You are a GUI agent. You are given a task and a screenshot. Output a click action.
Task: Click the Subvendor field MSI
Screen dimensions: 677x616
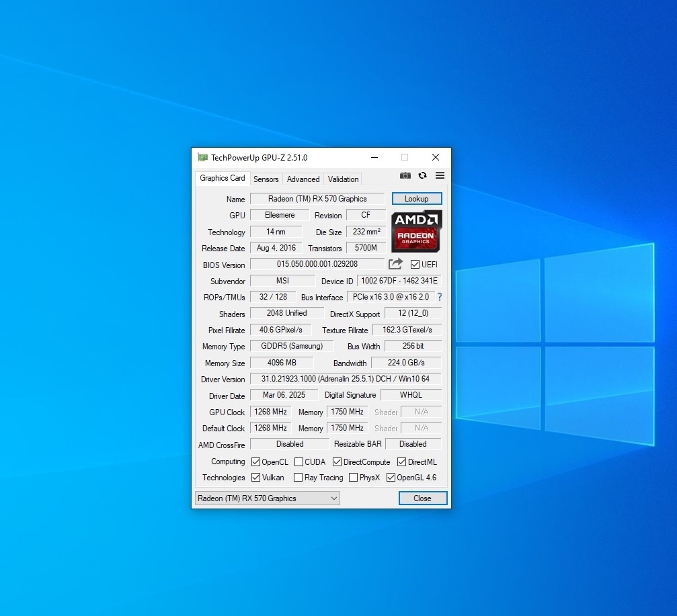[x=283, y=281]
